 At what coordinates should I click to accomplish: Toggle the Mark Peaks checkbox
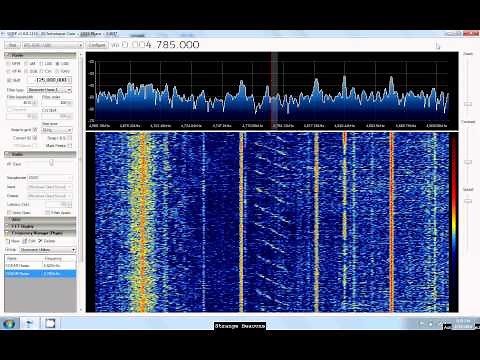click(x=70, y=146)
